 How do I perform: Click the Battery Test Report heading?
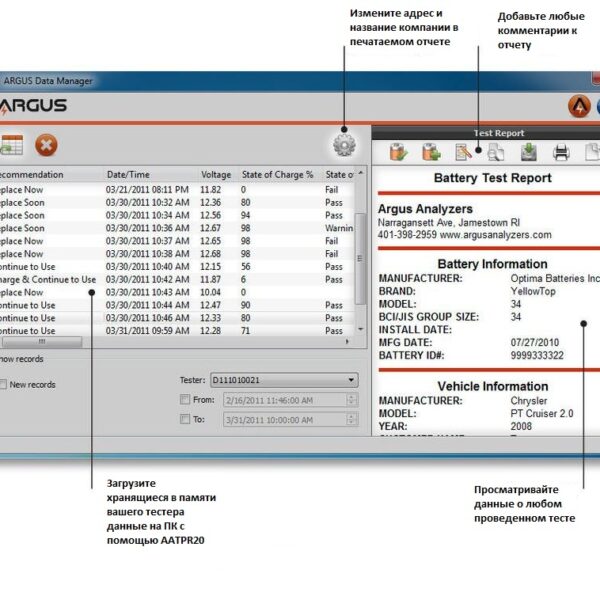click(x=492, y=178)
